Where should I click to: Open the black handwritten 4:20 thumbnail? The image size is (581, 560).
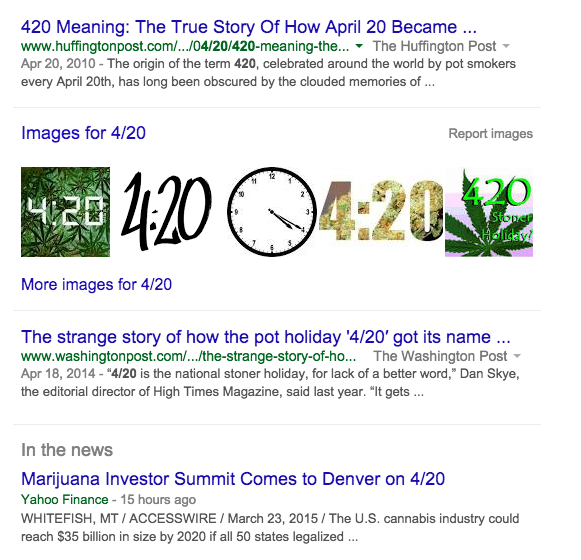(167, 211)
